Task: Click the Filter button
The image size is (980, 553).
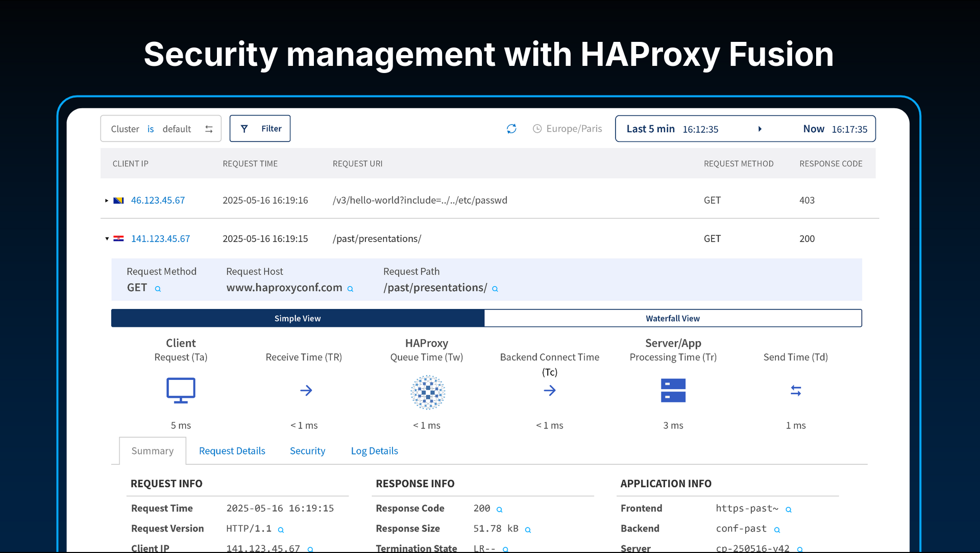Action: [x=260, y=129]
